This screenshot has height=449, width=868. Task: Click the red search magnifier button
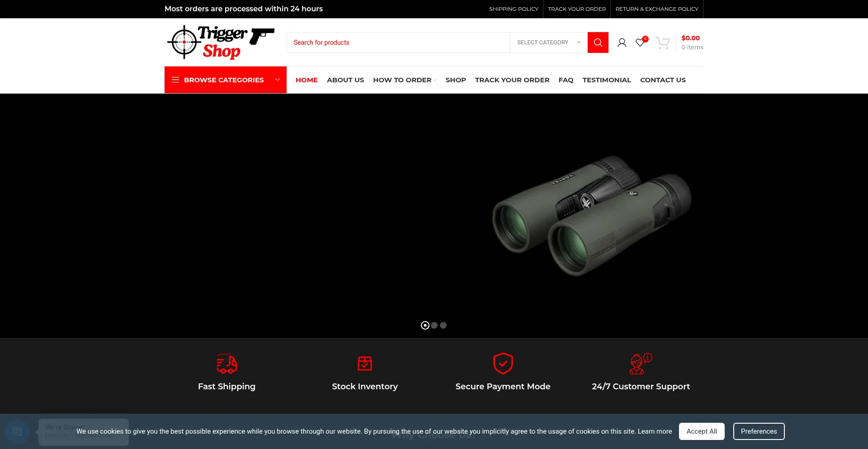[598, 43]
